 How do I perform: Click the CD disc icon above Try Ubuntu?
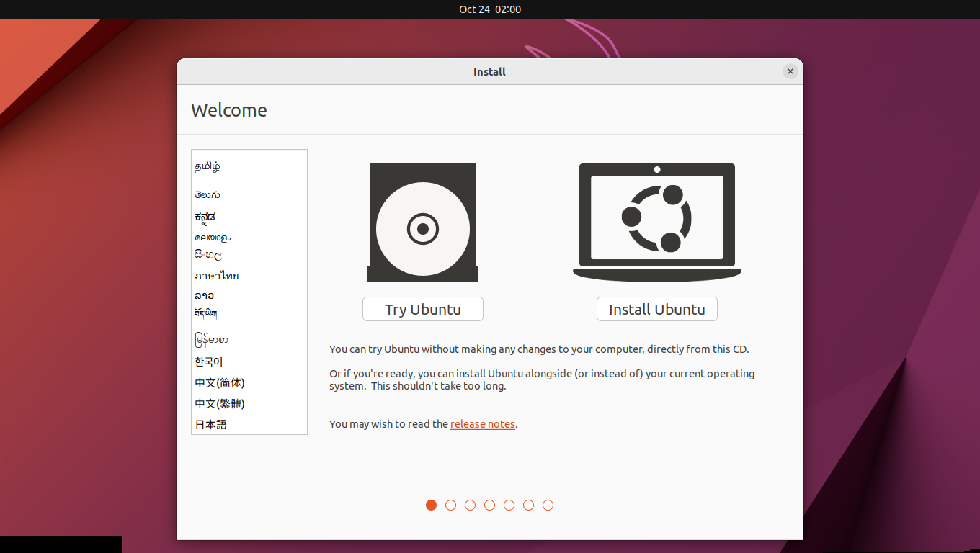click(x=423, y=222)
